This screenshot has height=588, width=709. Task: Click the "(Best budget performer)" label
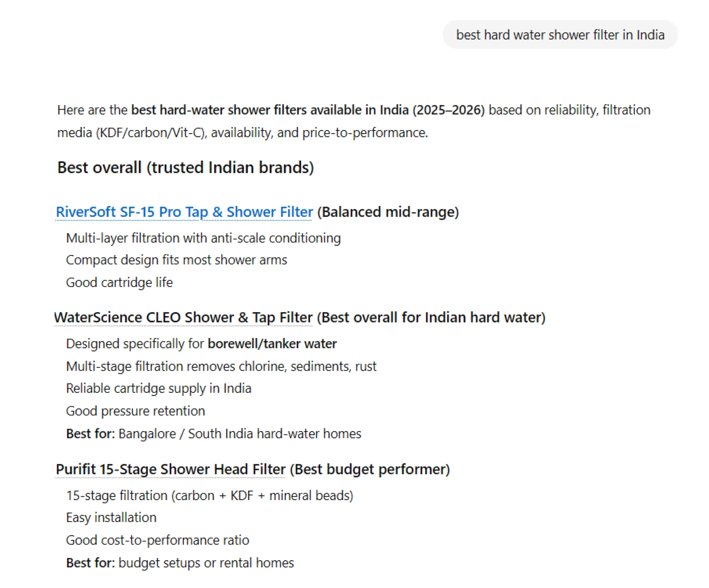click(x=370, y=470)
